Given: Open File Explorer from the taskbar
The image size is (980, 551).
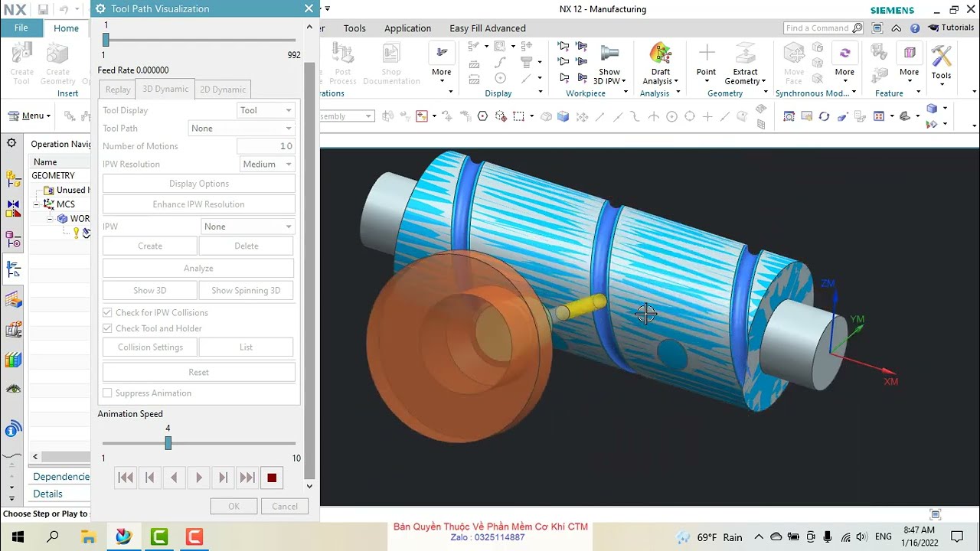Looking at the screenshot, I should [88, 537].
